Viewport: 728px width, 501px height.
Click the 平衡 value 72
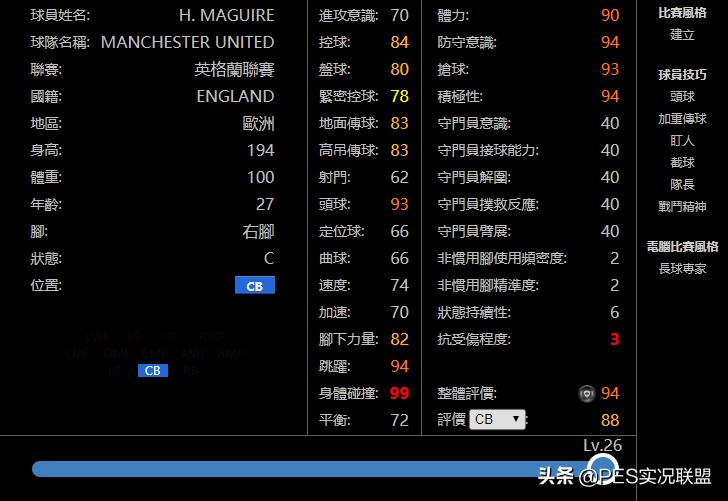coord(399,420)
